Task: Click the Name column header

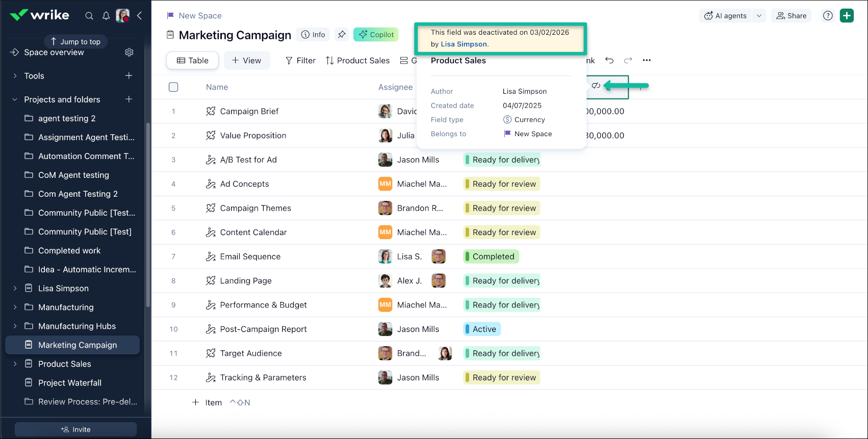Action: tap(217, 87)
